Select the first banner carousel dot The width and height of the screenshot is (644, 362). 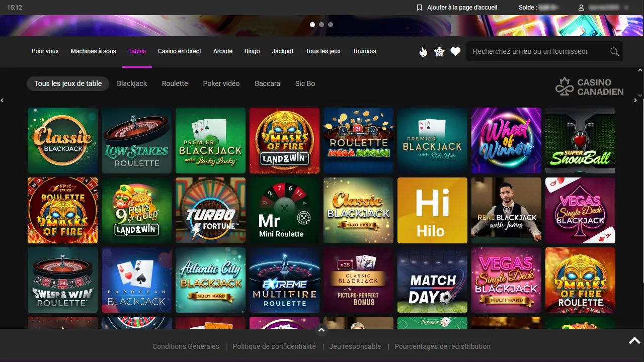point(312,24)
